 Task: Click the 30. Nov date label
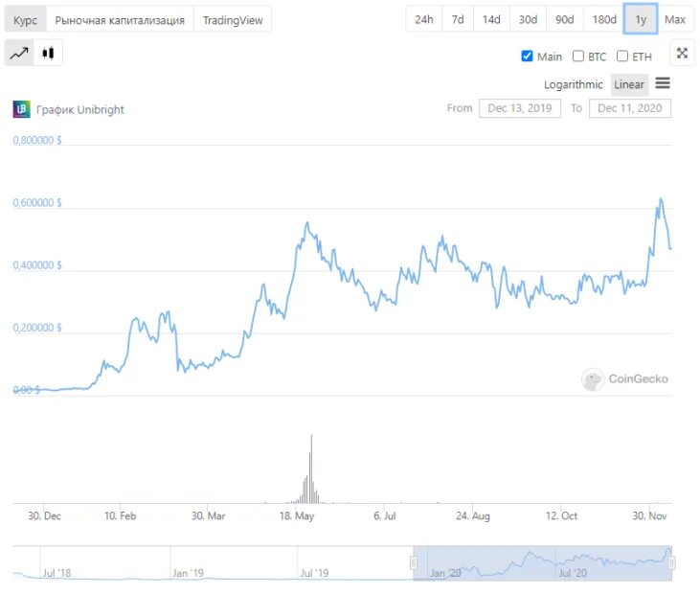point(649,515)
